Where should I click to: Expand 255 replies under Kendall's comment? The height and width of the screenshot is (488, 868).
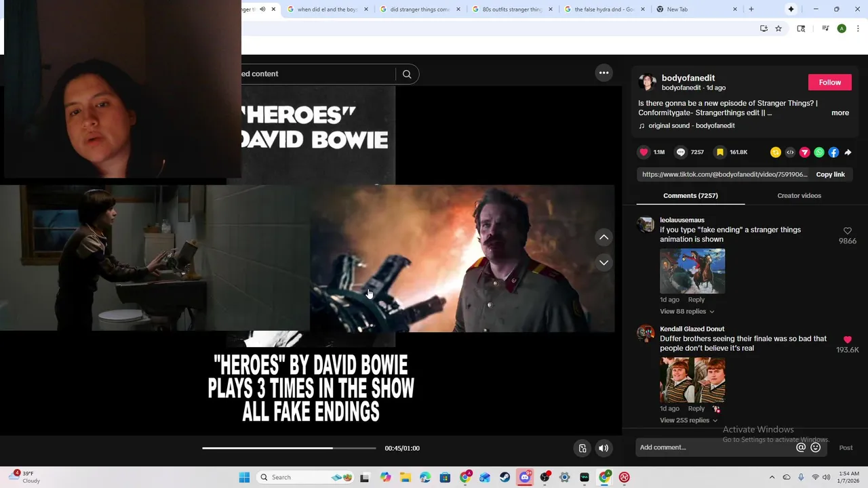coord(688,420)
